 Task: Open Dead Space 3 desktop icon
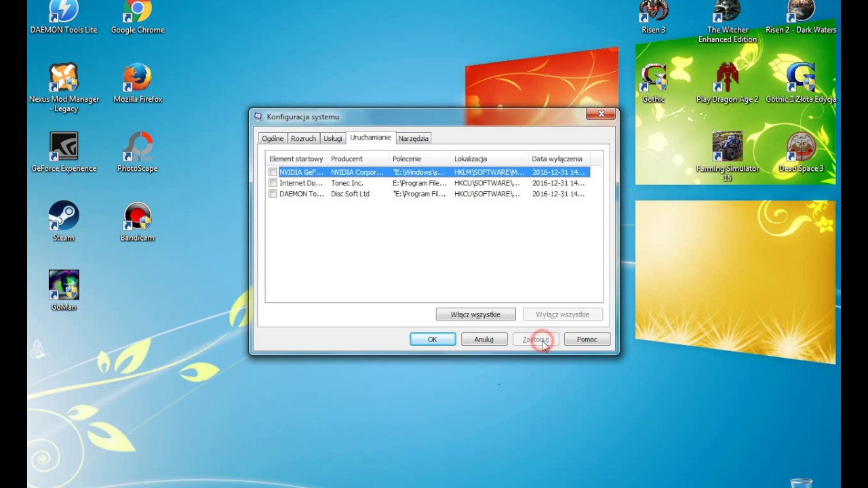pyautogui.click(x=801, y=152)
